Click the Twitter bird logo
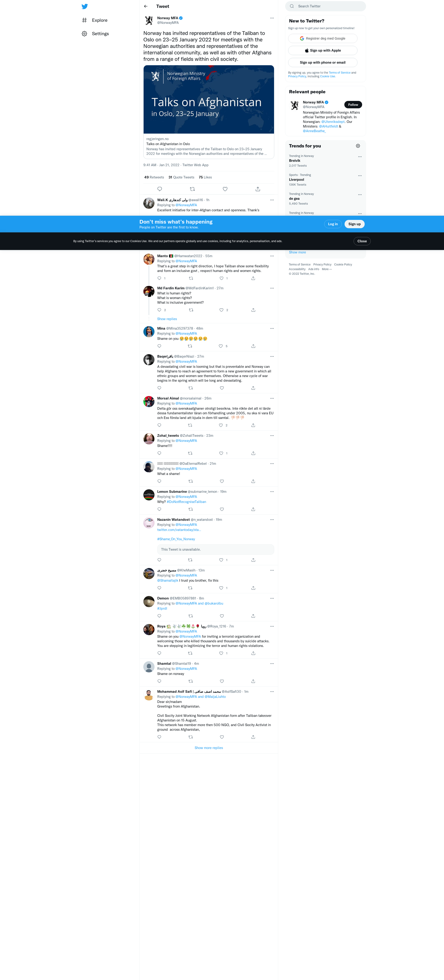This screenshot has width=444, height=980. coord(85,6)
